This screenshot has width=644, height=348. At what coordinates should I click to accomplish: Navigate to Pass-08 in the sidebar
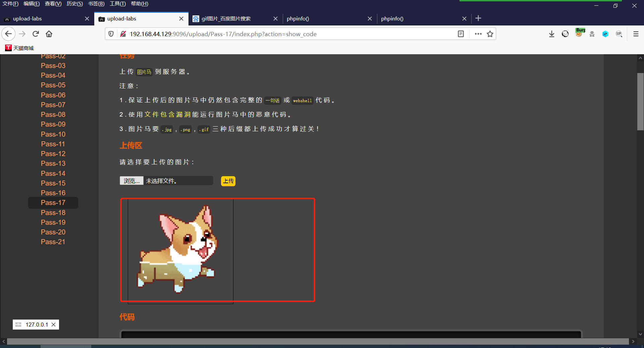[53, 115]
